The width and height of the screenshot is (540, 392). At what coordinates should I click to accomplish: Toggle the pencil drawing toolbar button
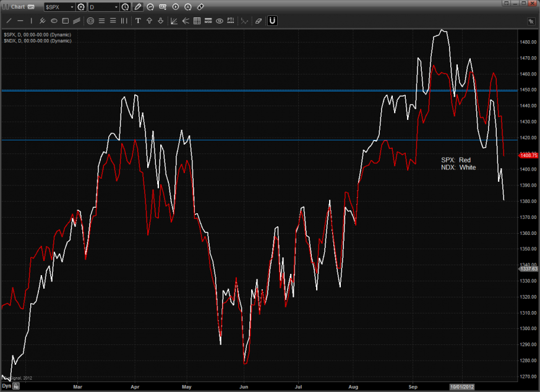(x=138, y=7)
